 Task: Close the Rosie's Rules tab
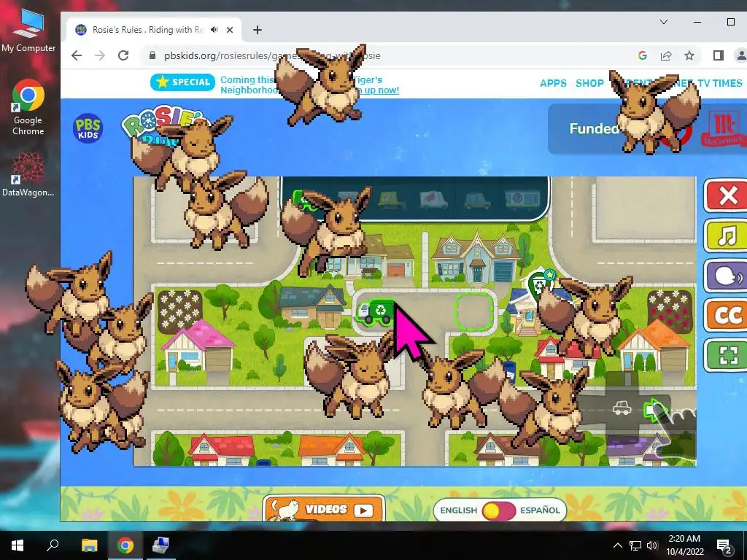(230, 29)
